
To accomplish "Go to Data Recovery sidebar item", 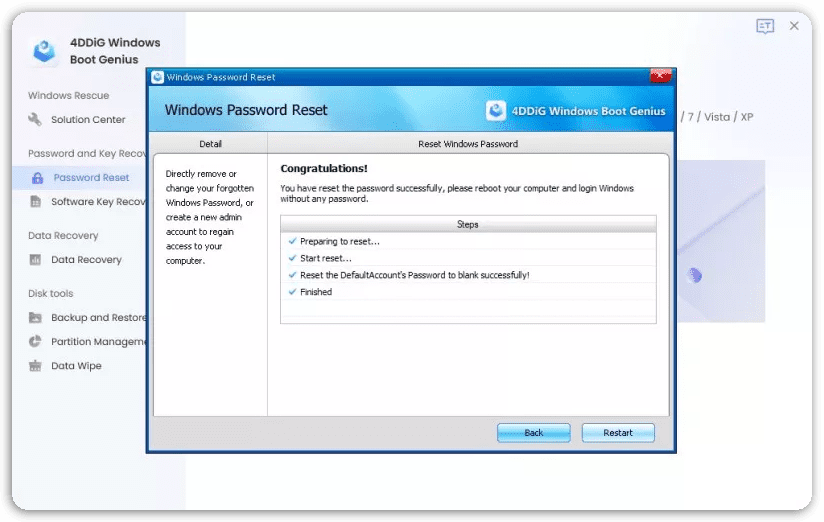I will click(x=86, y=259).
